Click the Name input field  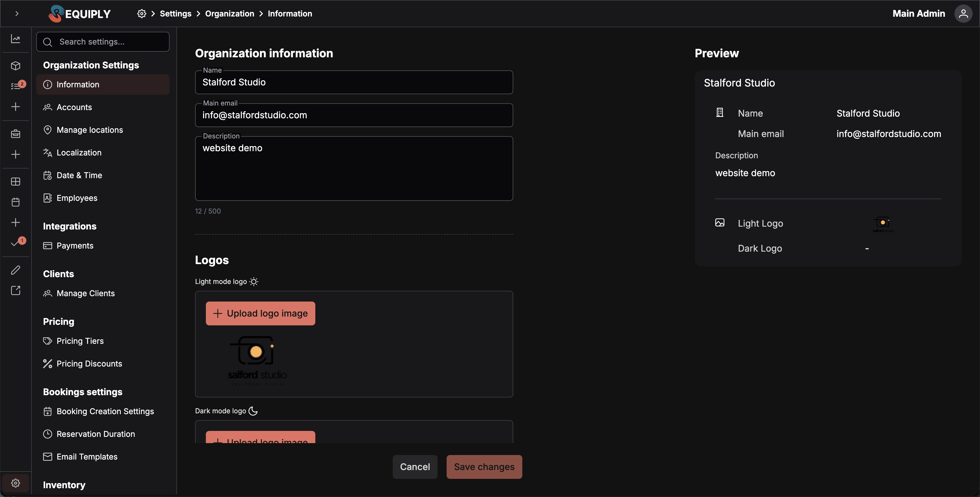pyautogui.click(x=354, y=82)
